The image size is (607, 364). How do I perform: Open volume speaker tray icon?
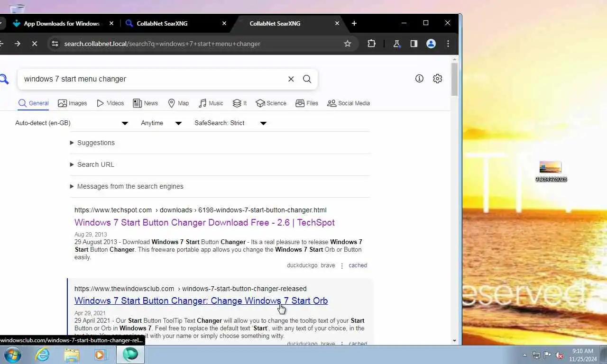tap(559, 355)
